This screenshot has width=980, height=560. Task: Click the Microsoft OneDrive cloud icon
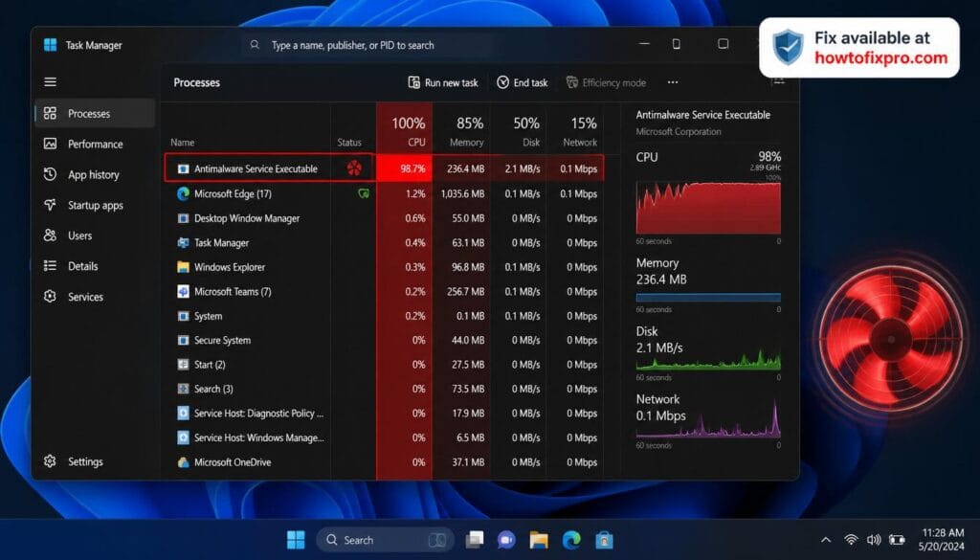tap(183, 462)
